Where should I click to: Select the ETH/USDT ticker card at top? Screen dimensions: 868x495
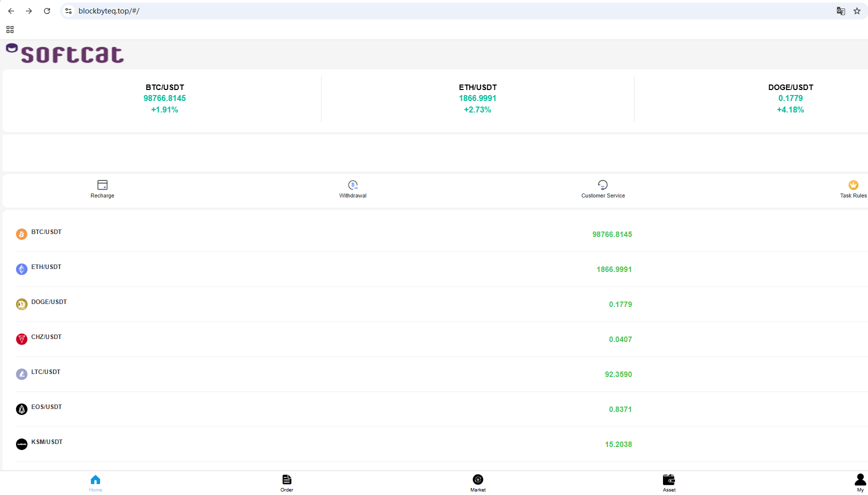477,98
